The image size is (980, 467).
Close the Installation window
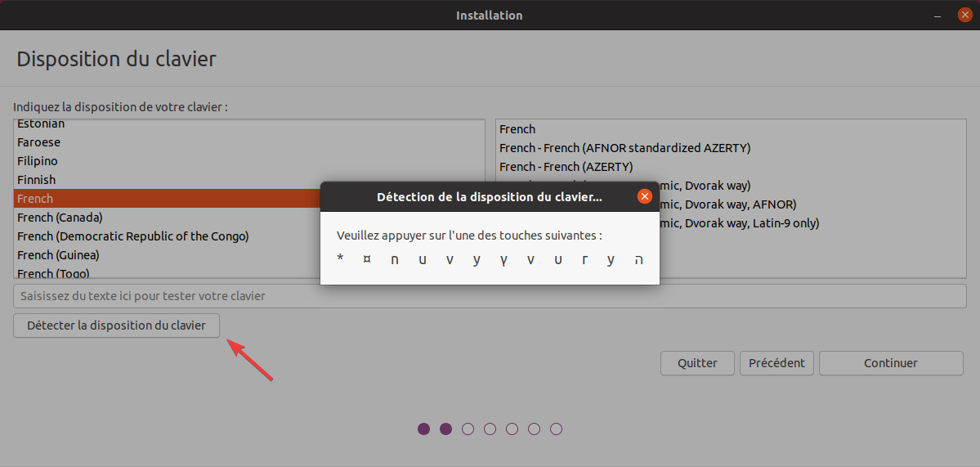point(964,16)
